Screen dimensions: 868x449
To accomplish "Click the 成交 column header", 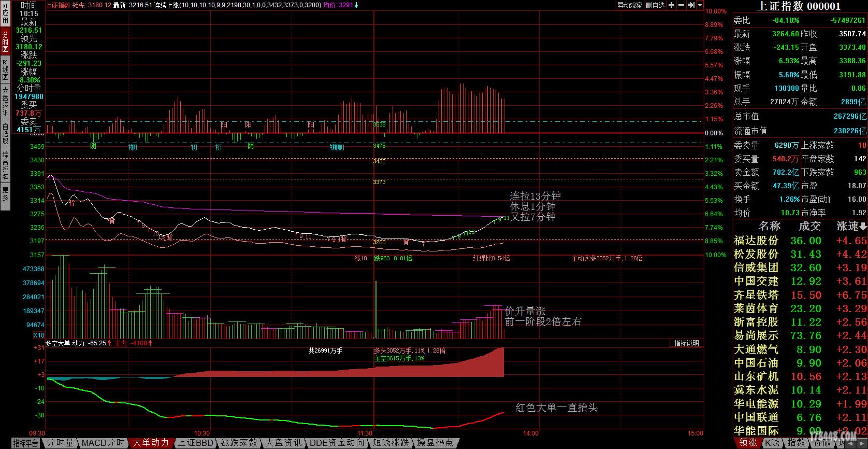I will coord(809,226).
